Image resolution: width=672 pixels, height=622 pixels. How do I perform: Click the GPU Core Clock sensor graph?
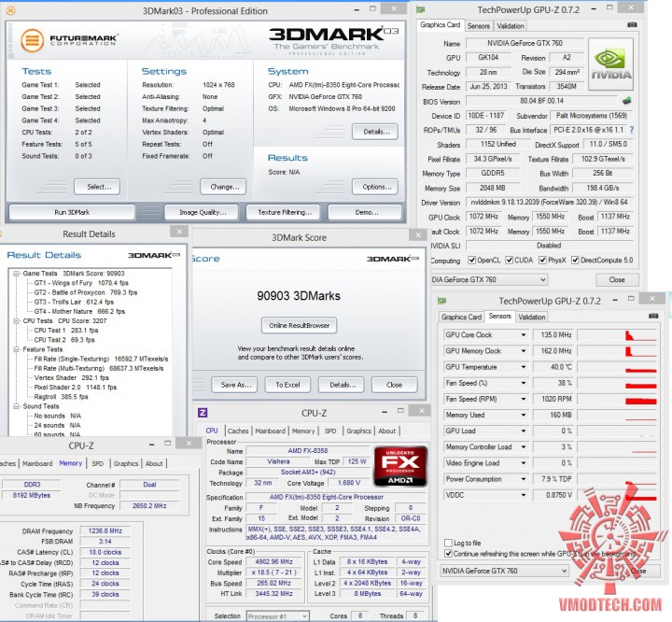617,334
